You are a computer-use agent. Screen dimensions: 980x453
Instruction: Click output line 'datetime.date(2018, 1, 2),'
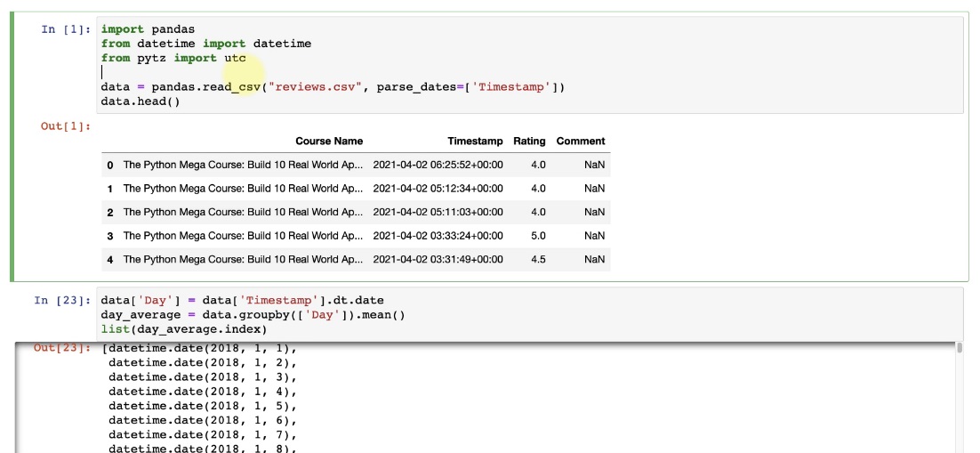(203, 362)
